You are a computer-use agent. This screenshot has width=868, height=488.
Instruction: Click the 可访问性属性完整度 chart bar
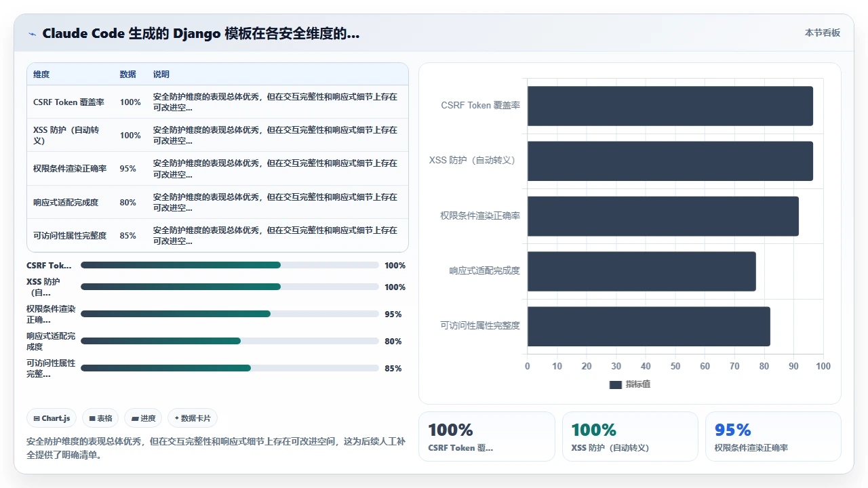(x=649, y=326)
